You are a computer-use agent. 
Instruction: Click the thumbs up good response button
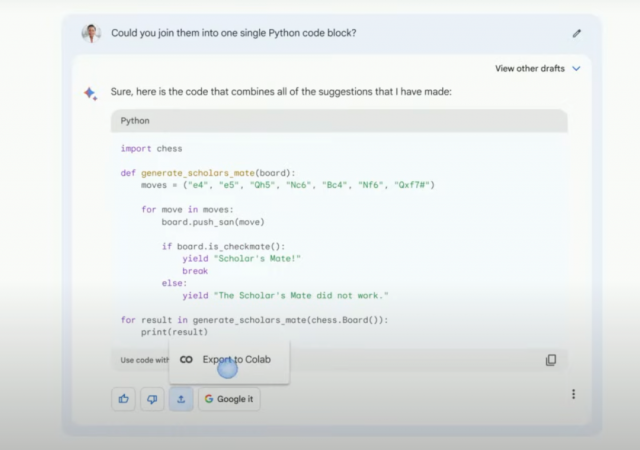(x=124, y=399)
